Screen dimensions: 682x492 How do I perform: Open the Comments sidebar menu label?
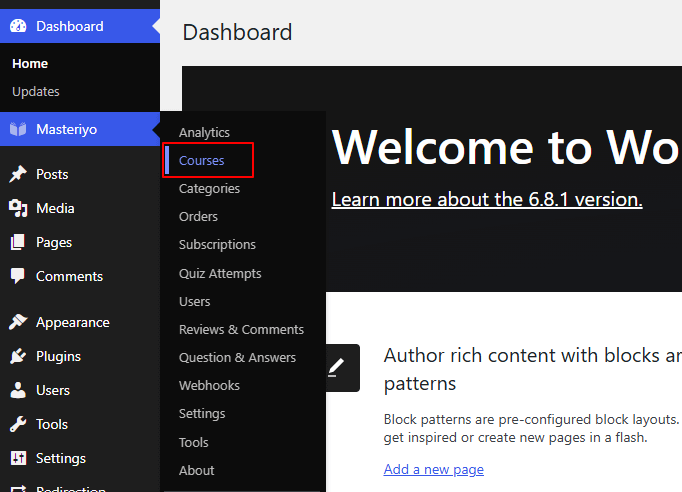(70, 276)
